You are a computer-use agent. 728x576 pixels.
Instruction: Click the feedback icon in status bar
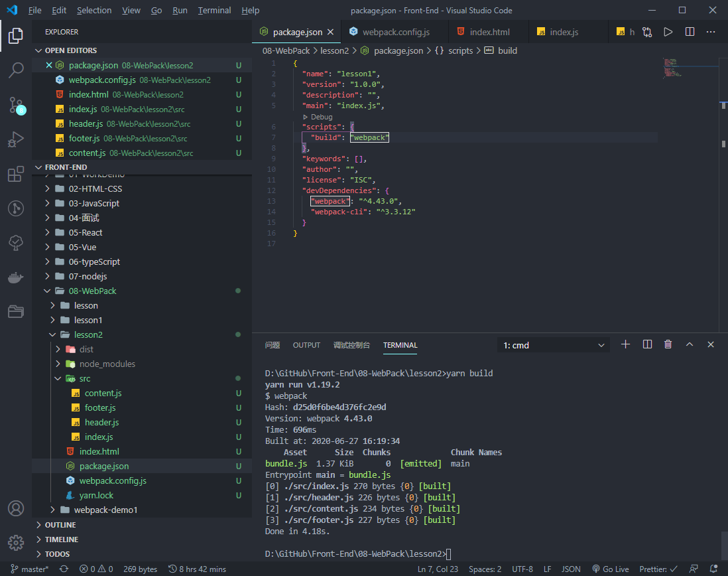694,569
